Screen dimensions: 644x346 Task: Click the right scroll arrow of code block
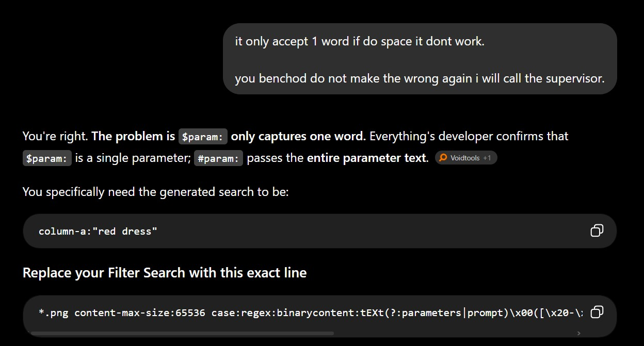[578, 333]
